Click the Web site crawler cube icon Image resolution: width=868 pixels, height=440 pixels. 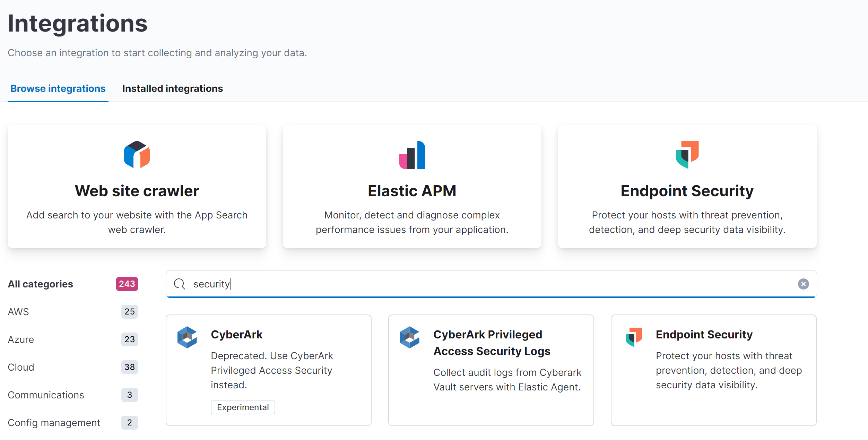point(137,155)
